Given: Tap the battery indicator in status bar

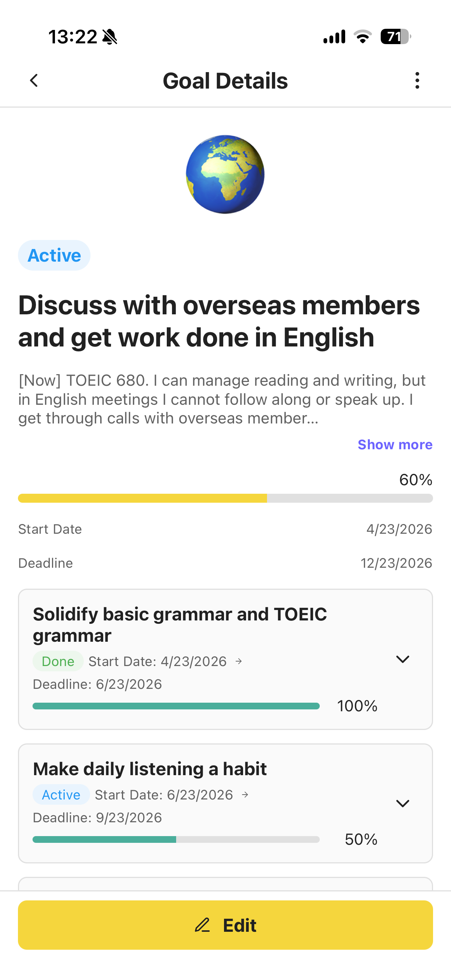Looking at the screenshot, I should [395, 37].
